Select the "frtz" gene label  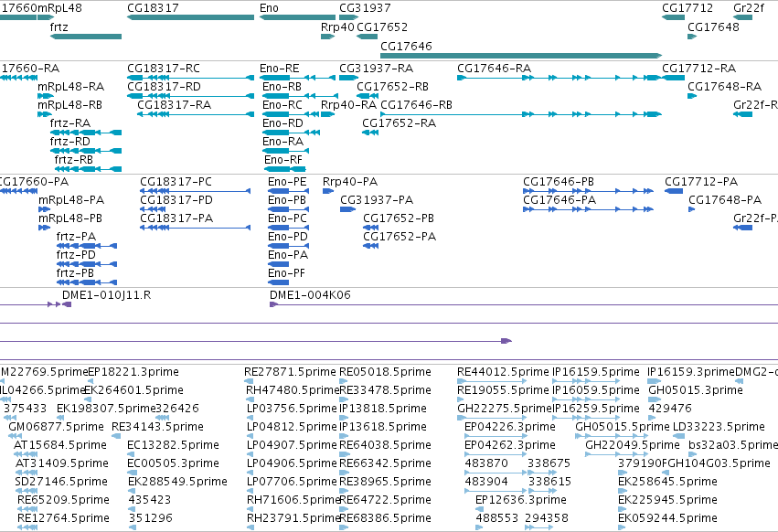(59, 27)
